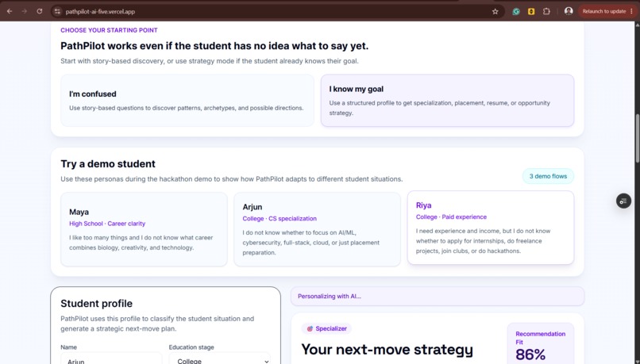
Task: Go forward using browser forward arrow
Action: (x=25, y=11)
